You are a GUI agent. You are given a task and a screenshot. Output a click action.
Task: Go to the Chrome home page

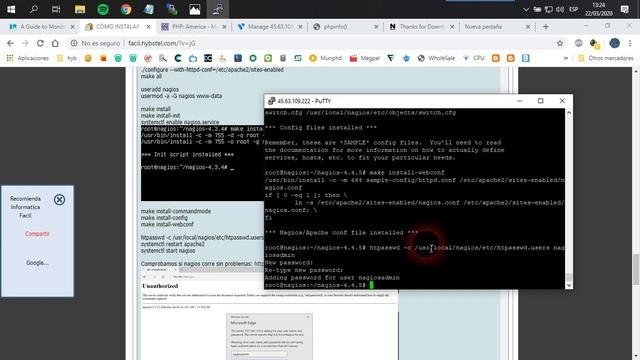tap(55, 43)
